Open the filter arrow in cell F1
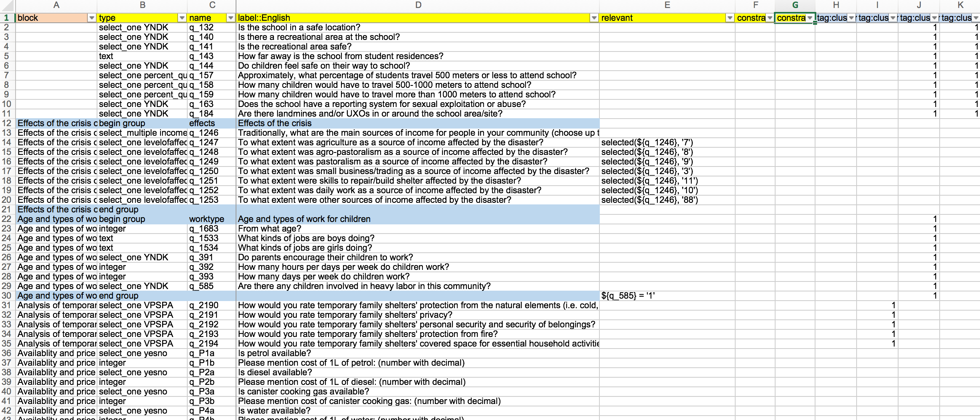The image size is (980, 420). click(770, 18)
